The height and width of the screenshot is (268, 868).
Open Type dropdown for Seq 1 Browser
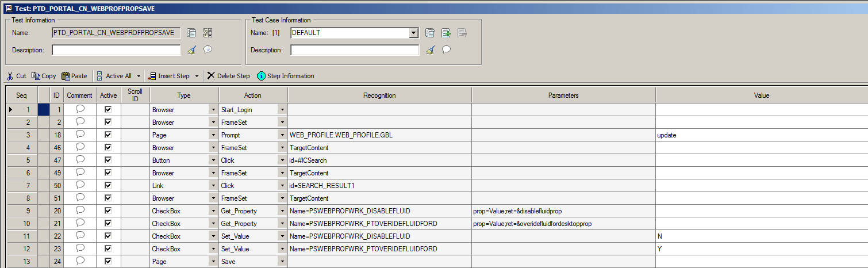(213, 109)
